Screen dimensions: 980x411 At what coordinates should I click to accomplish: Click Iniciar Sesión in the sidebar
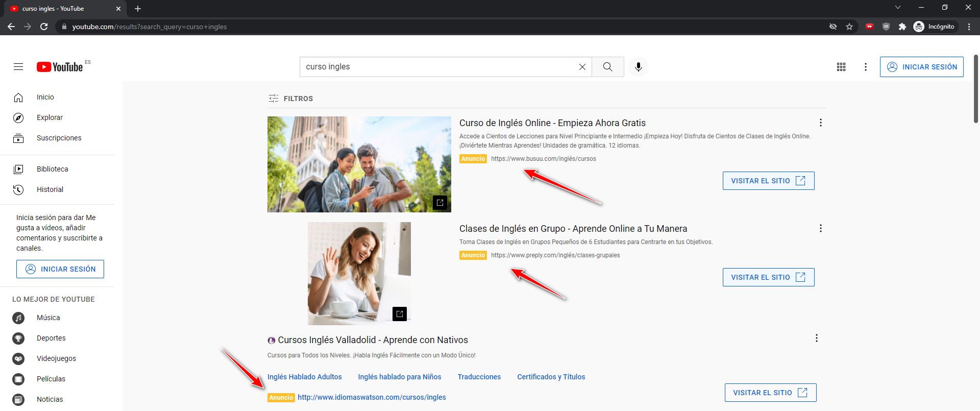tap(60, 269)
